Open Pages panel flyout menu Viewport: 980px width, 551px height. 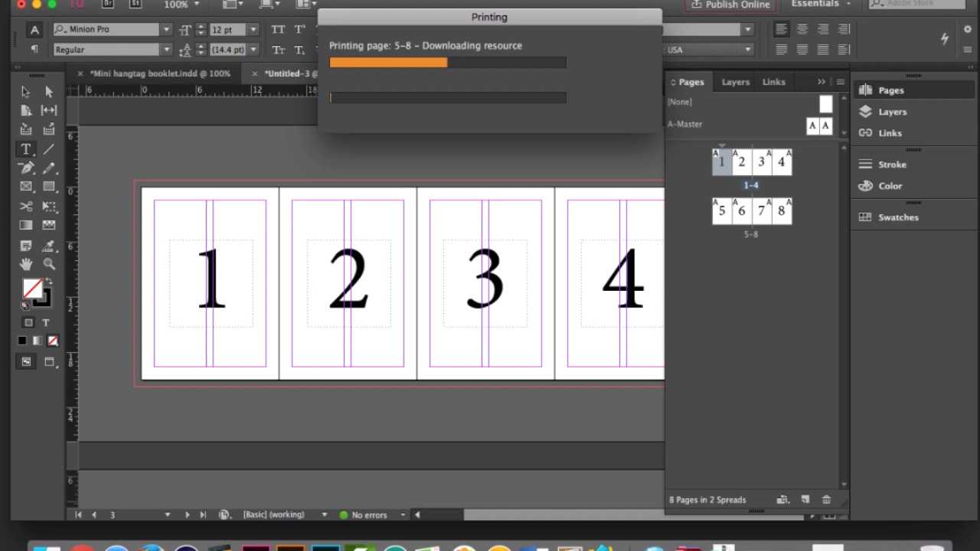(x=840, y=82)
